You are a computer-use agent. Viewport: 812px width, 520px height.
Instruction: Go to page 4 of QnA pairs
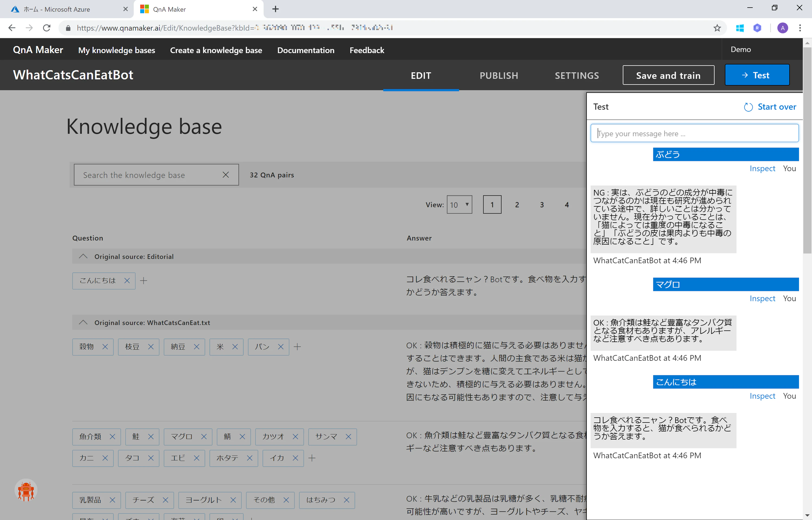tap(567, 205)
